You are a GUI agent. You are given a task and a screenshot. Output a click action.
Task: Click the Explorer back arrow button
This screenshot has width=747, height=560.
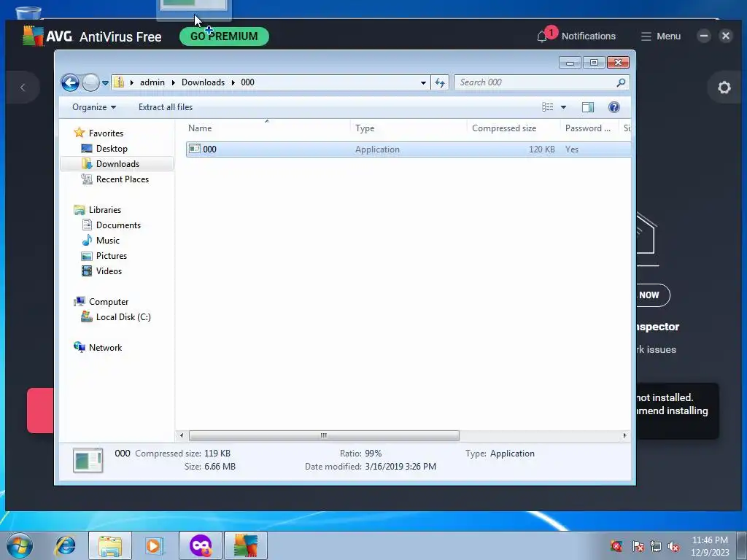click(70, 83)
